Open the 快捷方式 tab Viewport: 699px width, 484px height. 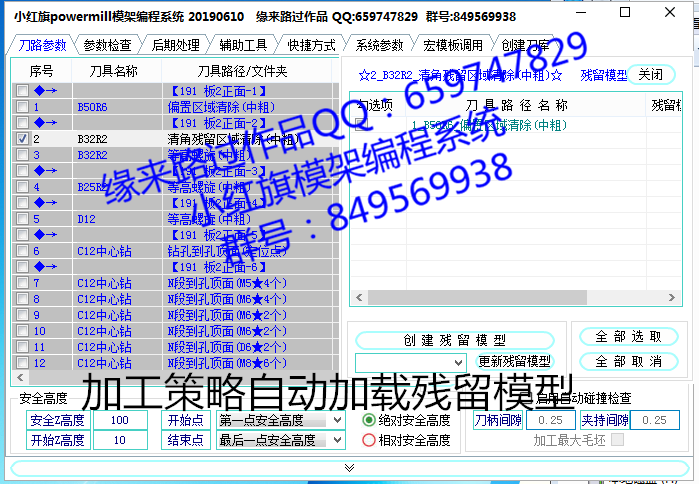[x=312, y=45]
